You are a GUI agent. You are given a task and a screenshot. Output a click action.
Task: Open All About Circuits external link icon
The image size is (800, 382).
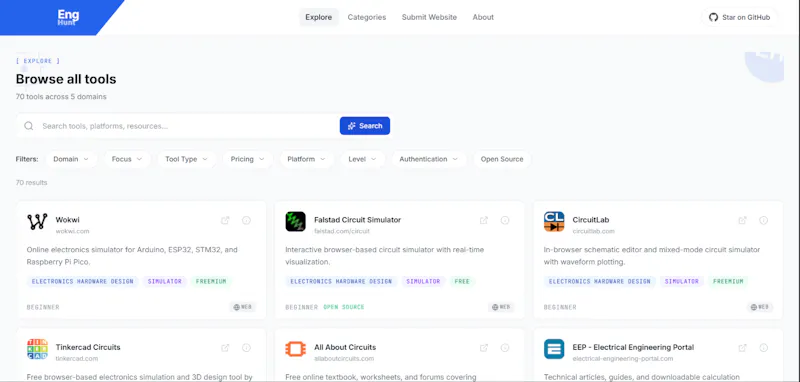(484, 348)
